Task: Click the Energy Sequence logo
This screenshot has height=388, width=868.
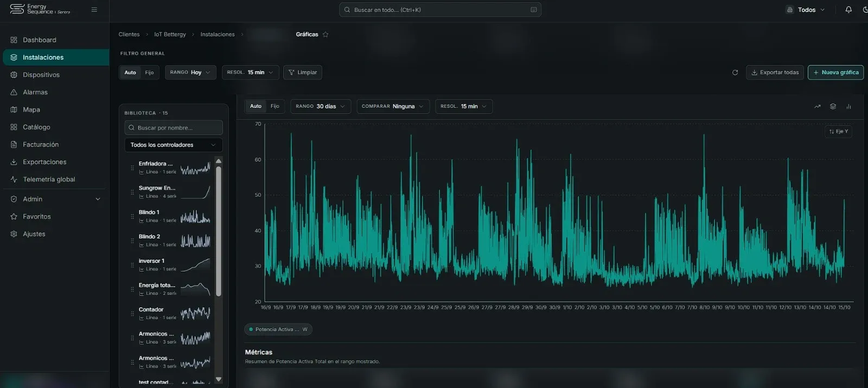Action: (x=40, y=9)
